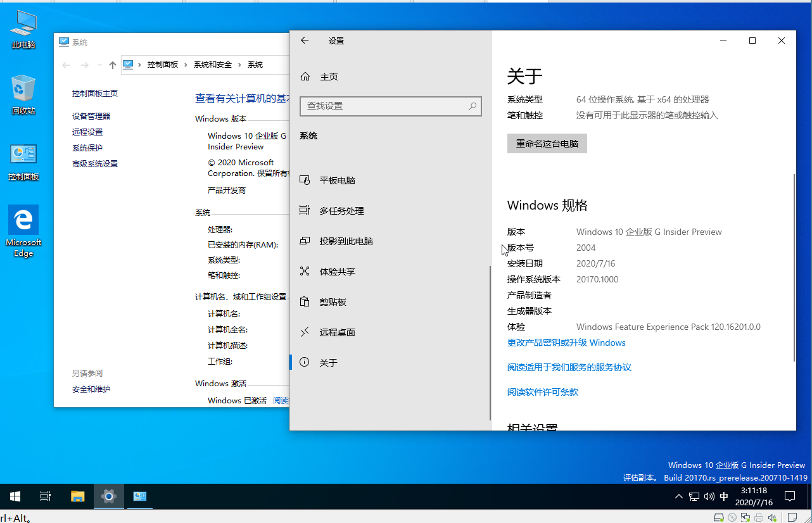
Task: Open 控制面板主页 link
Action: [x=95, y=93]
